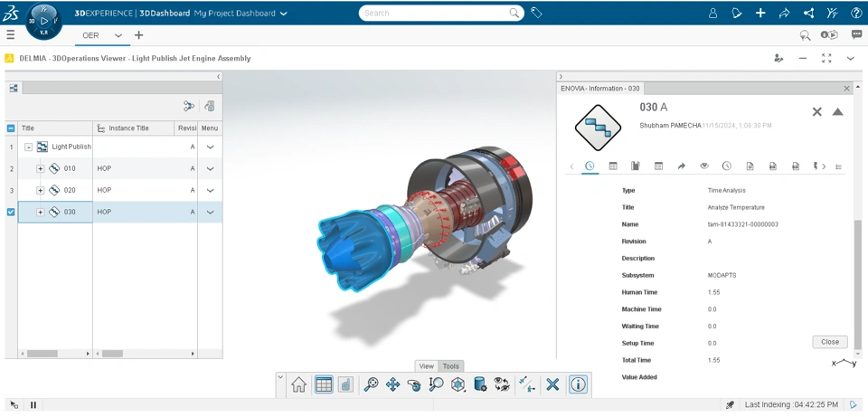Click the tag icon beside search bar
The width and height of the screenshot is (868, 417).
[x=536, y=13]
